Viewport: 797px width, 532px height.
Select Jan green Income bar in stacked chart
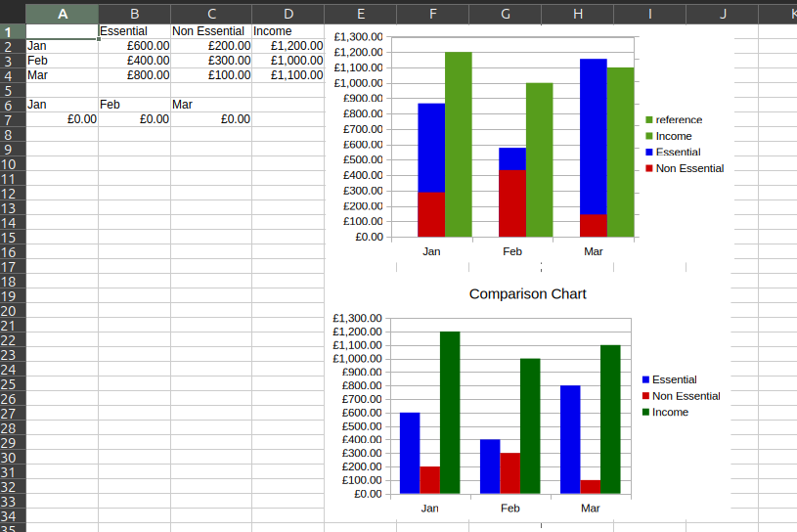(x=459, y=144)
